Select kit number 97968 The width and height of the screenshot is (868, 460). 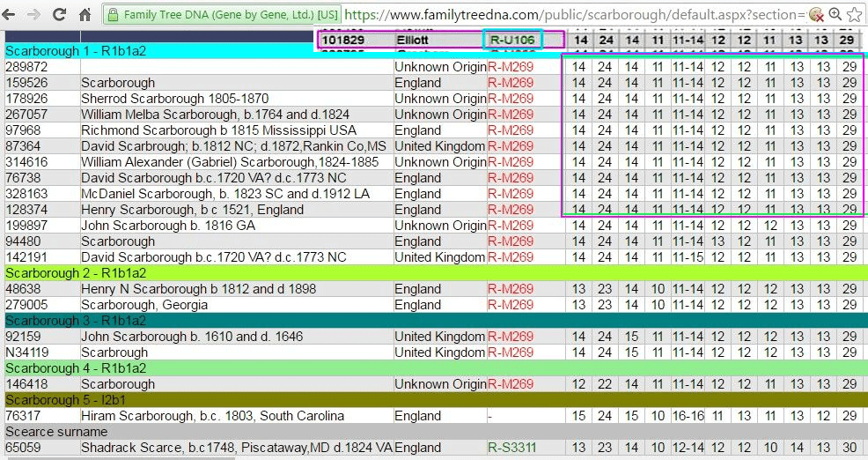(x=23, y=130)
